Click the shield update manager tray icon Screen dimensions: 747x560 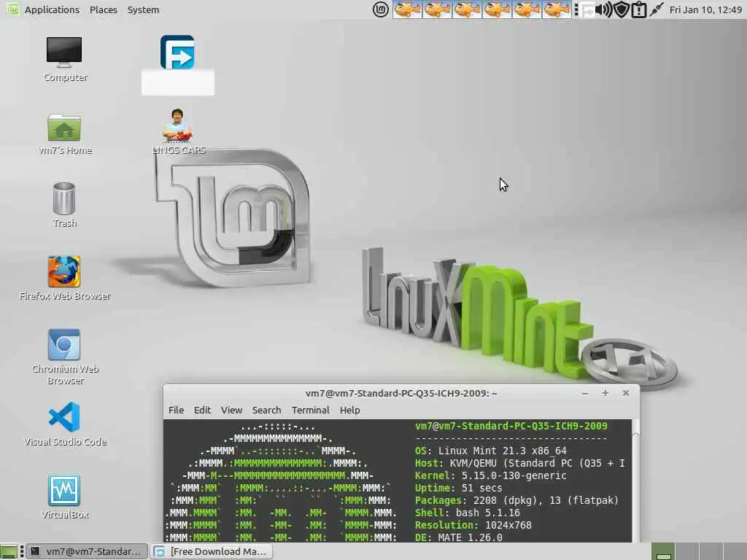[622, 9]
